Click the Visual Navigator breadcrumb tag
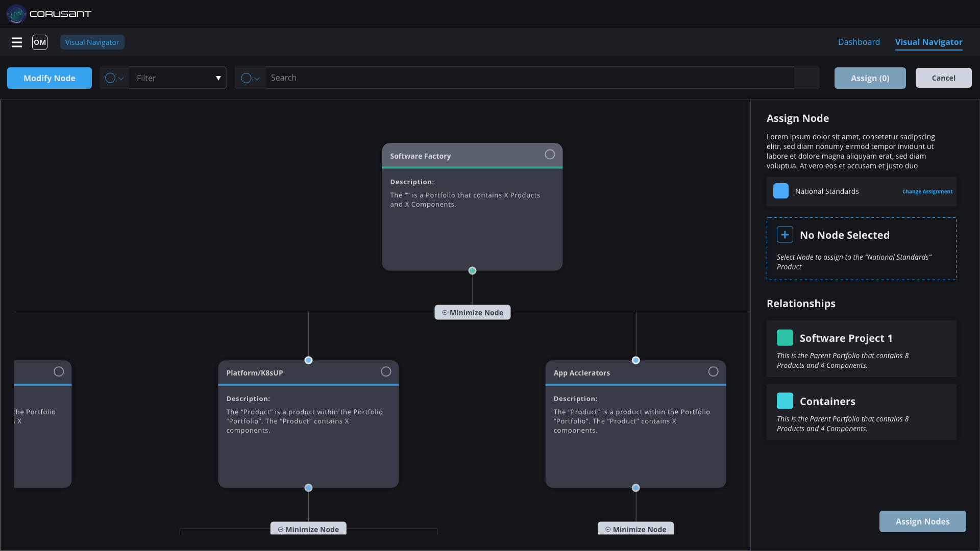The image size is (980, 551). pos(92,42)
